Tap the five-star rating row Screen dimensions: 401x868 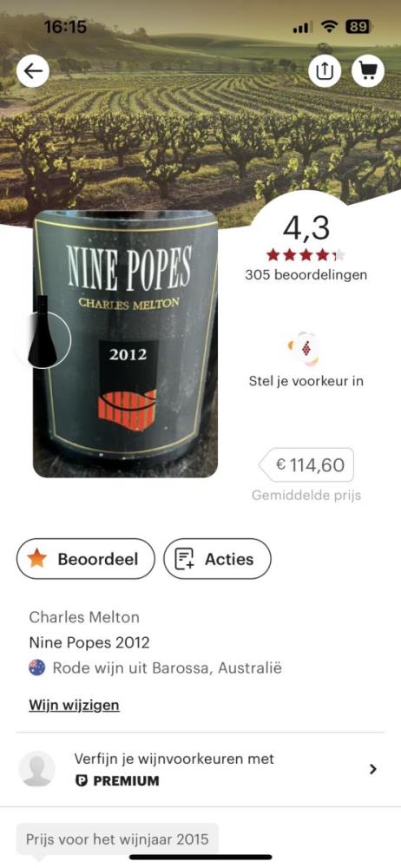(x=306, y=255)
